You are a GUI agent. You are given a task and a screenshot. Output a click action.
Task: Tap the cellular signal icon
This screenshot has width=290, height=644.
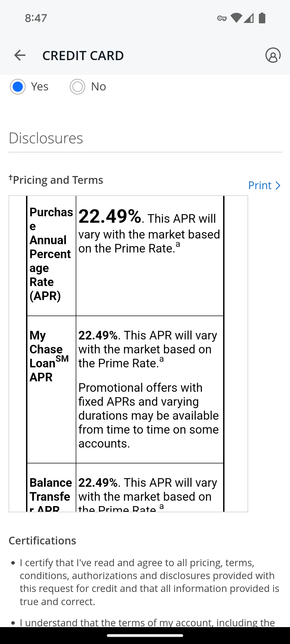(x=249, y=18)
